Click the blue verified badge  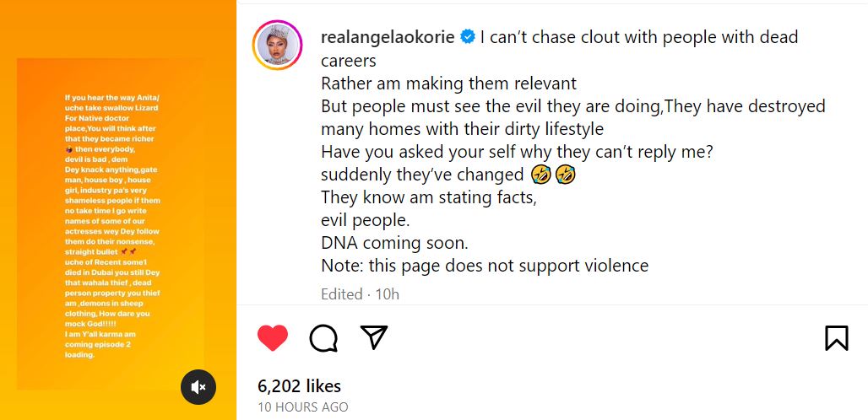coord(467,38)
